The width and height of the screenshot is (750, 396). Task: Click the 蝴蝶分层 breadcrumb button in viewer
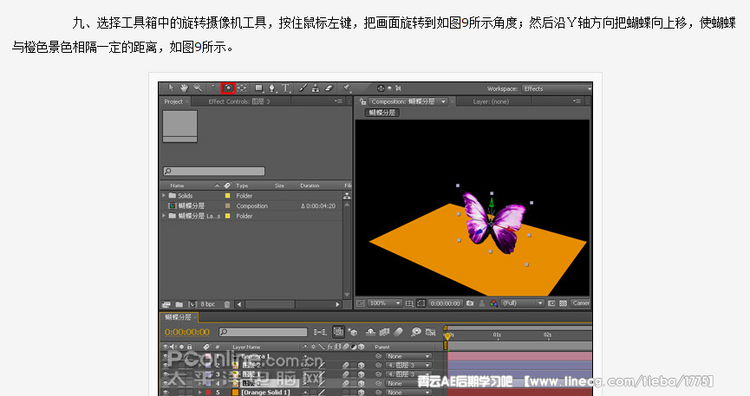pyautogui.click(x=382, y=112)
